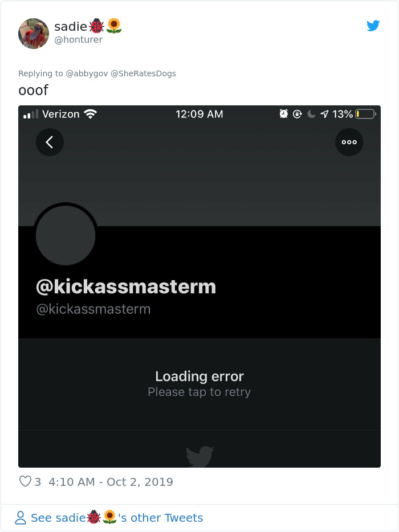Click the person icon beside See other Tweets

[x=21, y=518]
